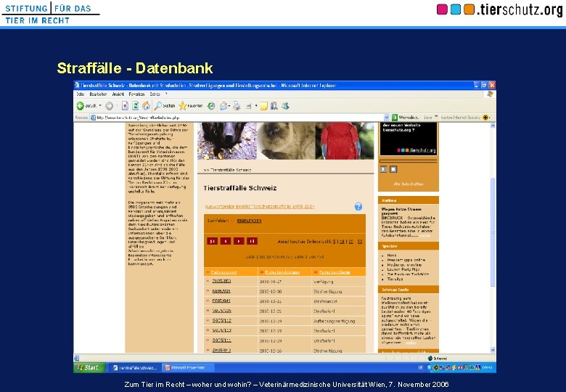Click the Windows Start button
This screenshot has width=566, height=392.
[89, 368]
